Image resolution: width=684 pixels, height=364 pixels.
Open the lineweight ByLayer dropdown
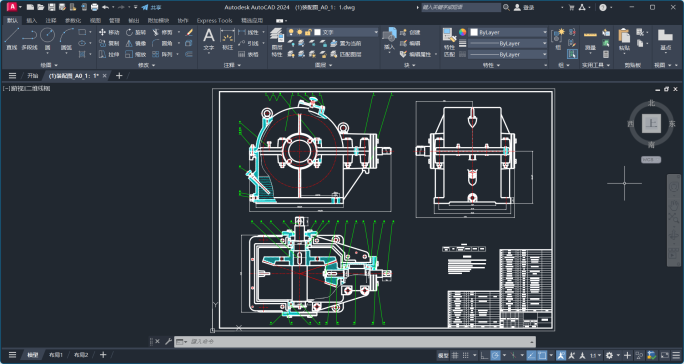[x=508, y=43]
